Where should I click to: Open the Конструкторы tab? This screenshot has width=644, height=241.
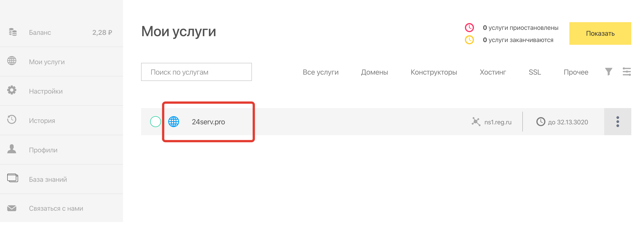tap(433, 72)
